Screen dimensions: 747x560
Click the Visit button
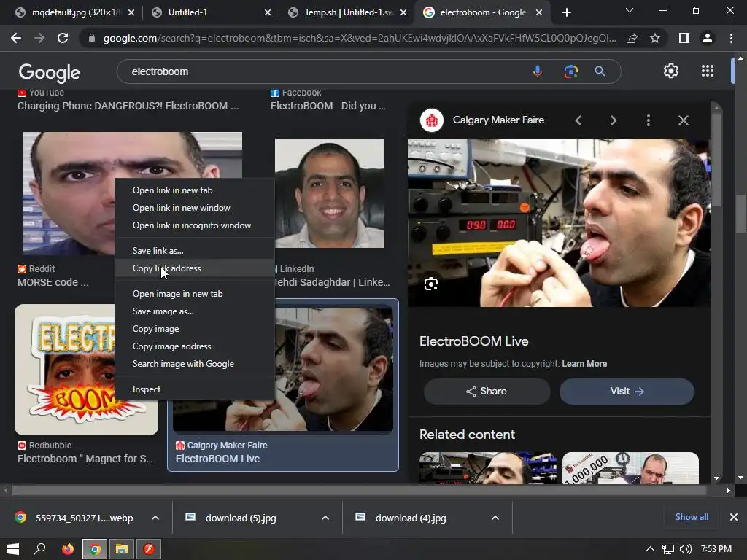coord(627,392)
